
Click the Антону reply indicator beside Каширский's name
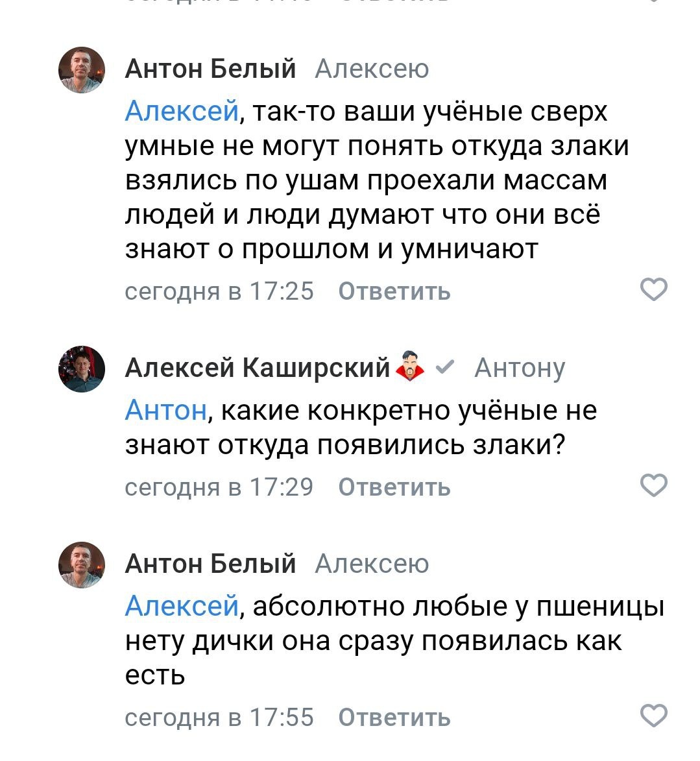(x=520, y=368)
